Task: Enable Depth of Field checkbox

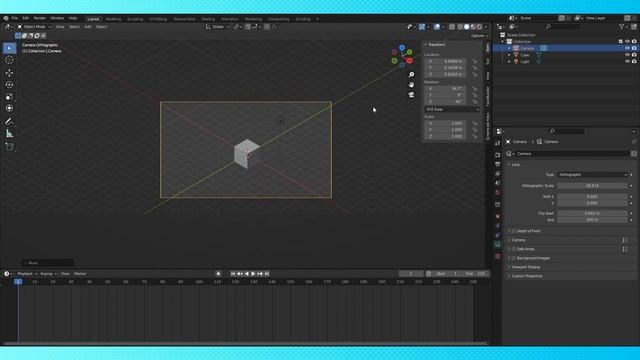Action: [514, 231]
